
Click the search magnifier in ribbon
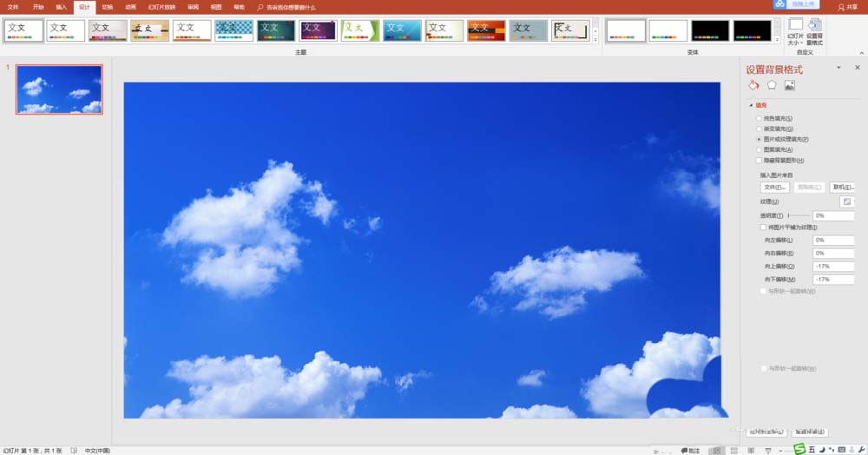point(260,7)
